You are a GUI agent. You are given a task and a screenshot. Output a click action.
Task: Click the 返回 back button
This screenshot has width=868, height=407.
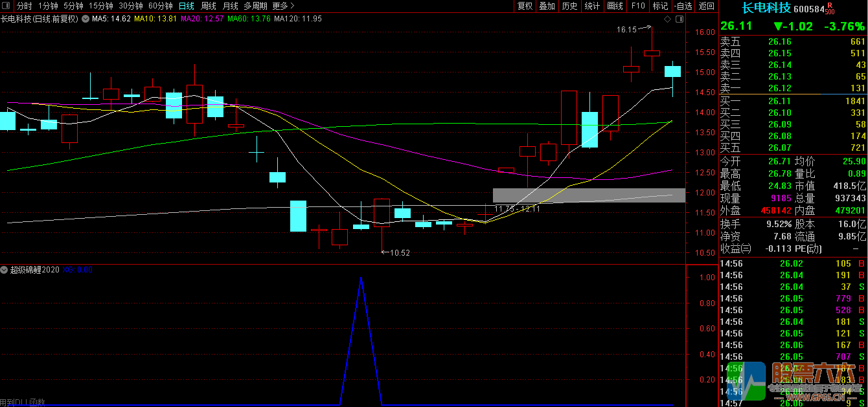click(706, 6)
